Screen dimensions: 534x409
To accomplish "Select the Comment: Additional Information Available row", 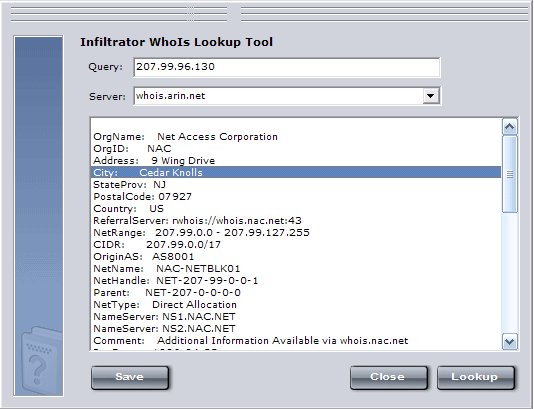I will coord(297,341).
